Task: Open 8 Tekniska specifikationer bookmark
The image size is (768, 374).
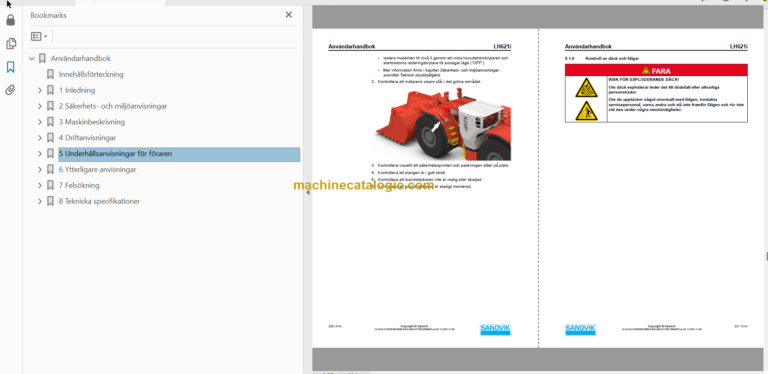Action: pos(99,201)
